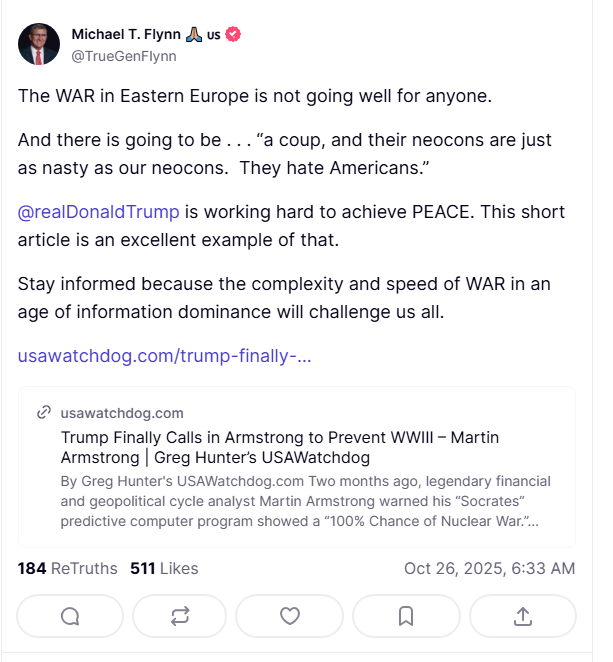
Task: Click the share upload icon
Action: [x=522, y=616]
